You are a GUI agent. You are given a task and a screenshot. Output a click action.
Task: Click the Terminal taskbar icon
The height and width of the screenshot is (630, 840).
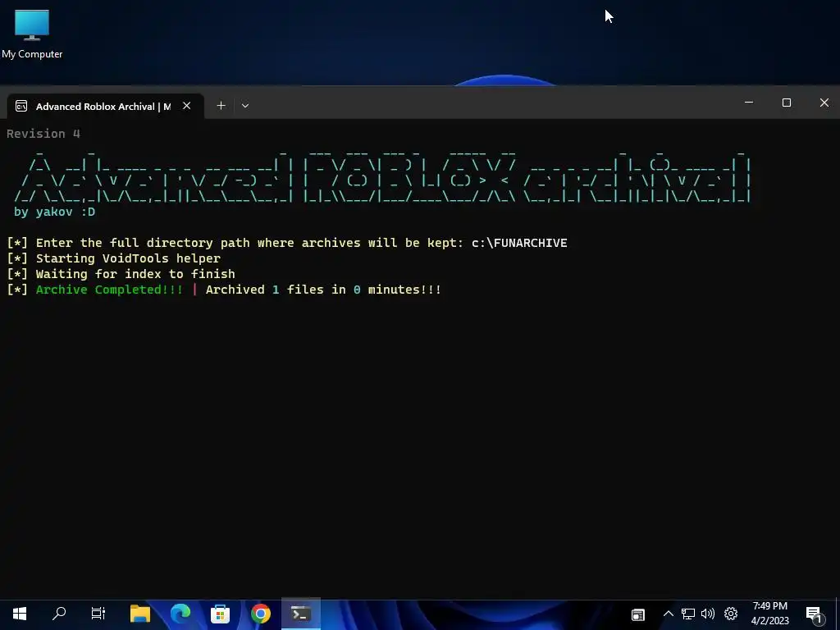[300, 614]
